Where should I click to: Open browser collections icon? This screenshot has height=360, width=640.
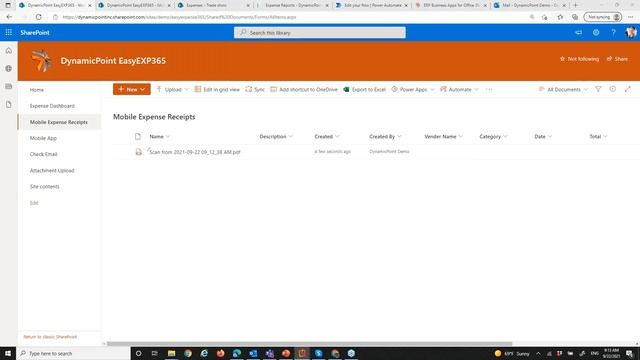click(575, 17)
